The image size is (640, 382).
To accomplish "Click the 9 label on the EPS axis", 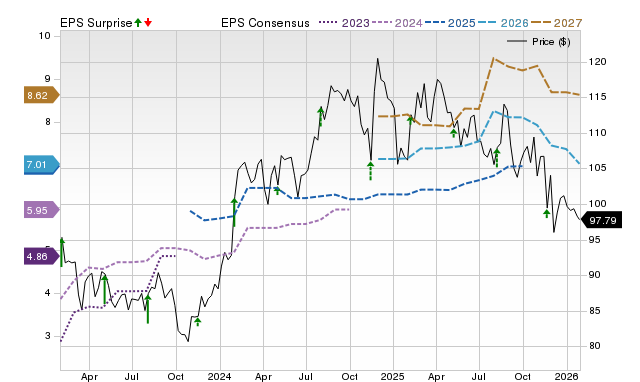I will [47, 79].
